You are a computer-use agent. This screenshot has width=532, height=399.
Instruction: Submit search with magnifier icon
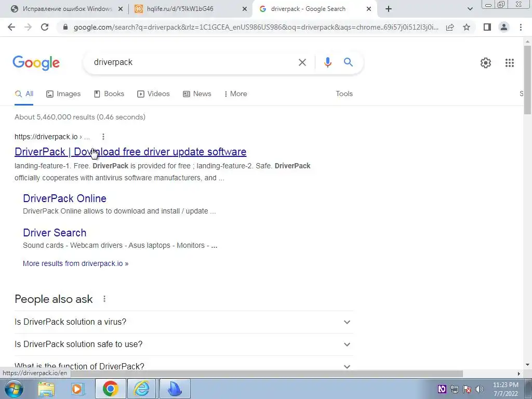348,62
